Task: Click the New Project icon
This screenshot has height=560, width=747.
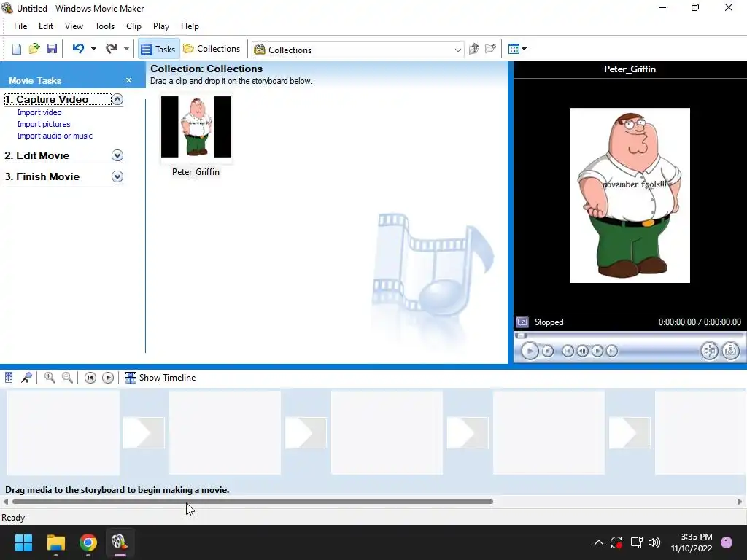Action: 17,49
